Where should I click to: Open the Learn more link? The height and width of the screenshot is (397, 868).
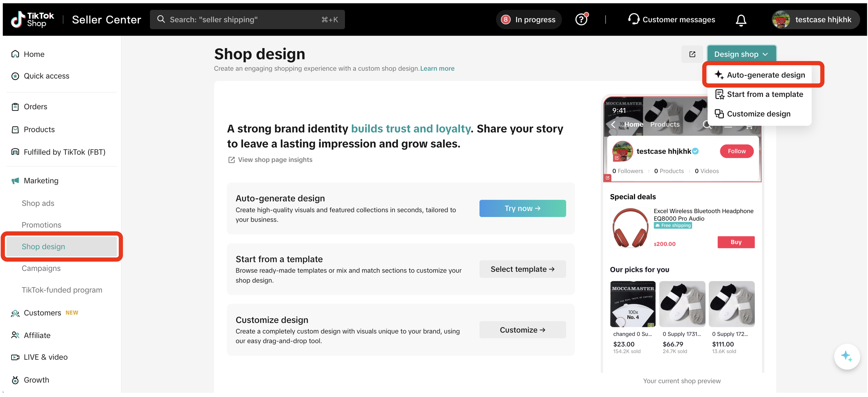[x=437, y=68]
